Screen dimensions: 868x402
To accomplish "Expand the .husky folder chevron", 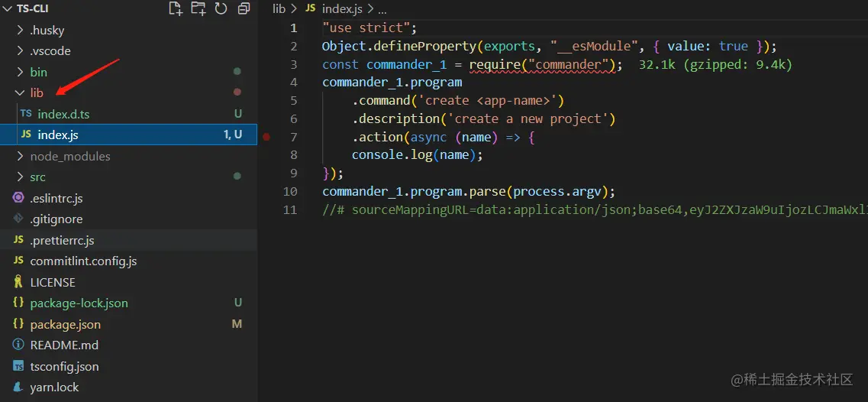I will (x=21, y=30).
